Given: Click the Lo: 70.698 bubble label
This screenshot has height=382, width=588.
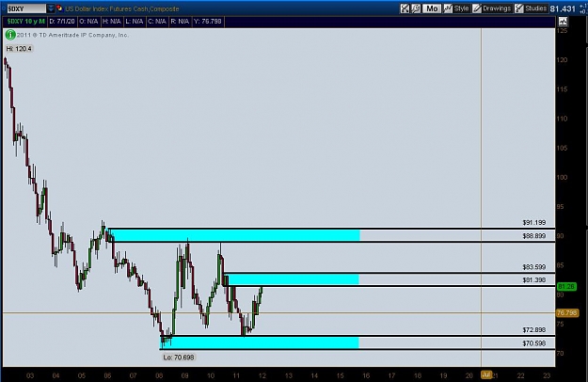Looking at the screenshot, I should tap(179, 358).
